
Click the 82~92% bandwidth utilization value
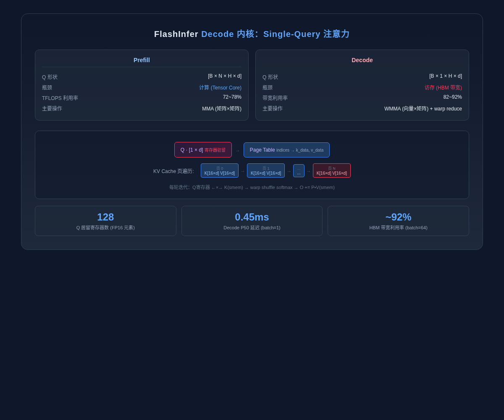coord(453,97)
